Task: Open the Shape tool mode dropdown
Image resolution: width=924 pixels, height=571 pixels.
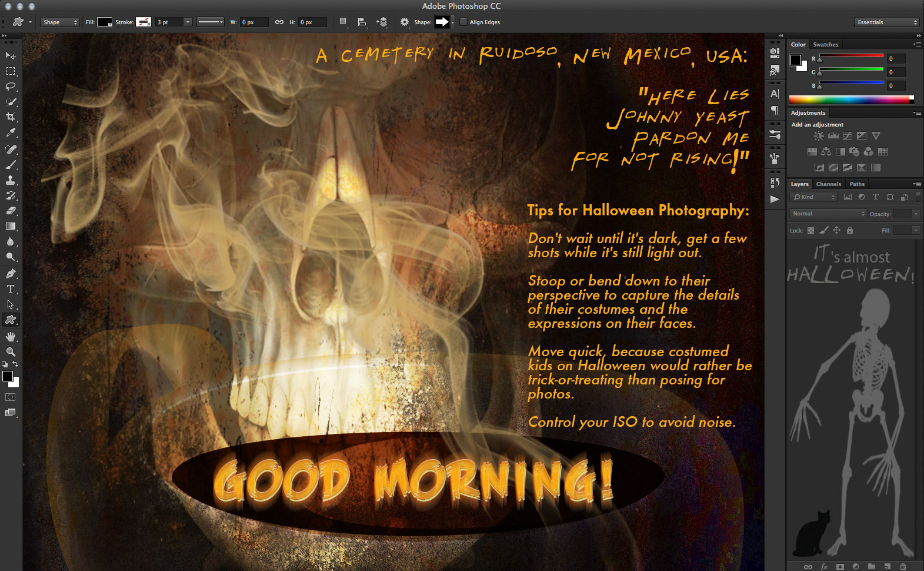Action: [x=60, y=22]
